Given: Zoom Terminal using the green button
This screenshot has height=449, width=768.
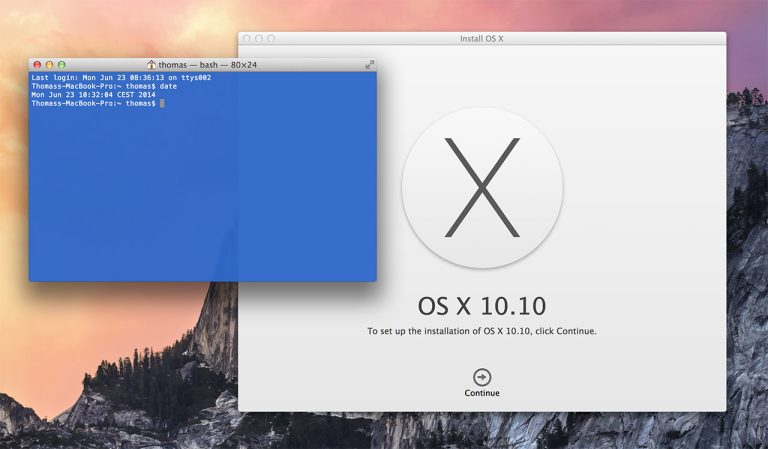Looking at the screenshot, I should [x=62, y=64].
